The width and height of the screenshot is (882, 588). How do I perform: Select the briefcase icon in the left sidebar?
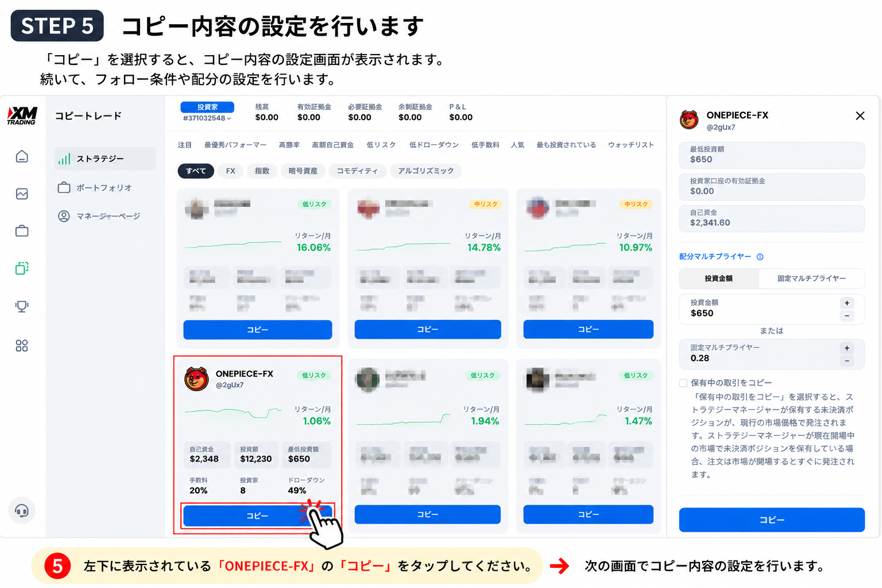click(x=22, y=231)
